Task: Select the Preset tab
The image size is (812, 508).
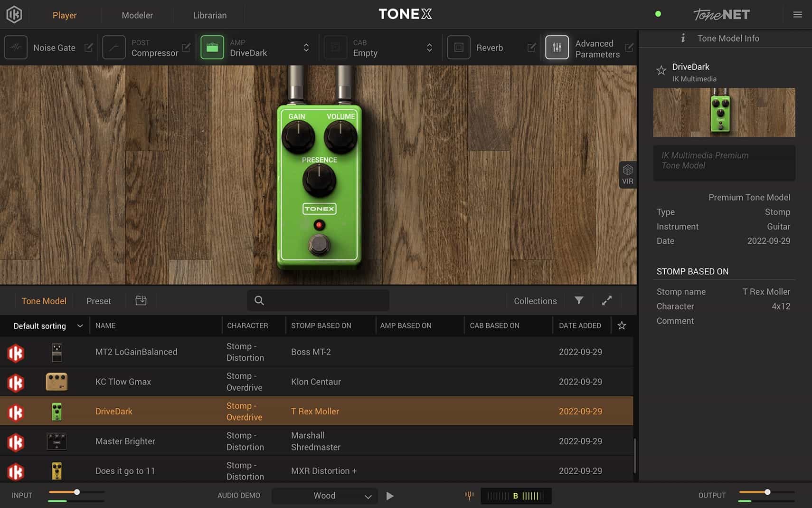Action: (x=99, y=301)
